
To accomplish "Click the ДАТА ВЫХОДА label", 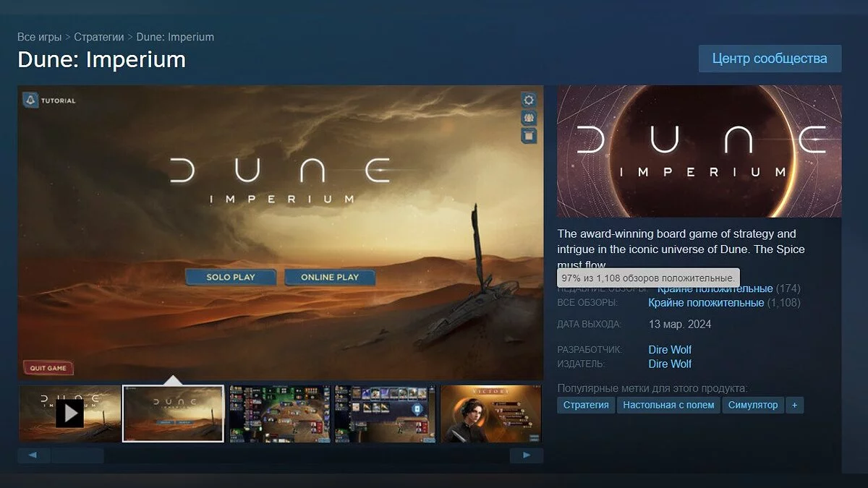I will coord(589,324).
